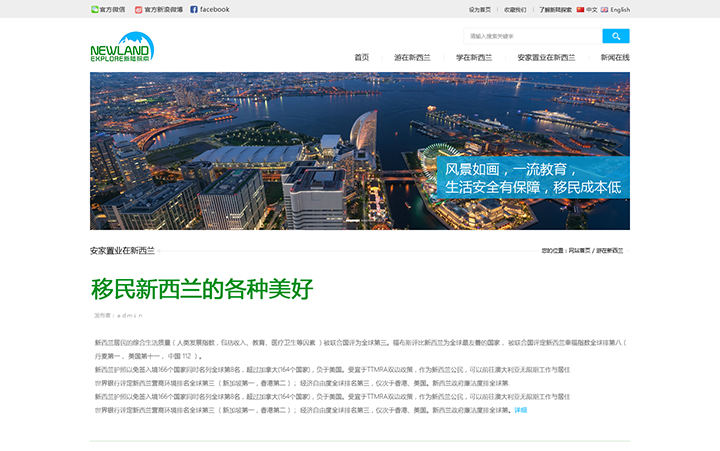The height and width of the screenshot is (451, 720).
Task: Click the Newland Explore logo
Action: click(x=122, y=46)
